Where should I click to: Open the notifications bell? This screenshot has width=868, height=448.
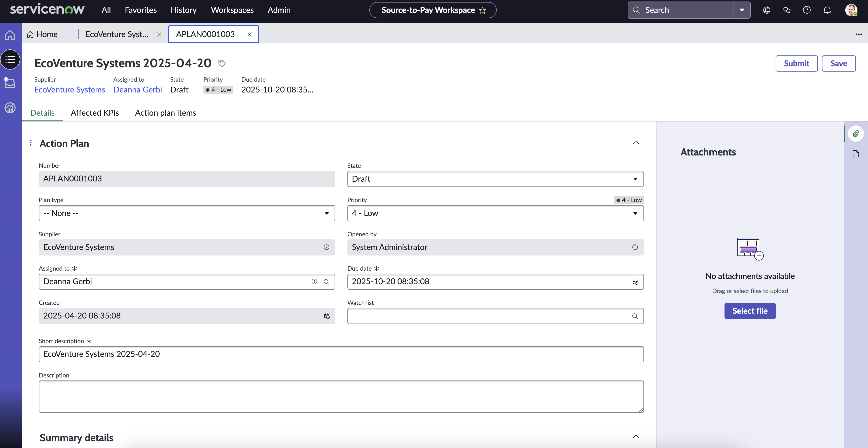pos(827,10)
